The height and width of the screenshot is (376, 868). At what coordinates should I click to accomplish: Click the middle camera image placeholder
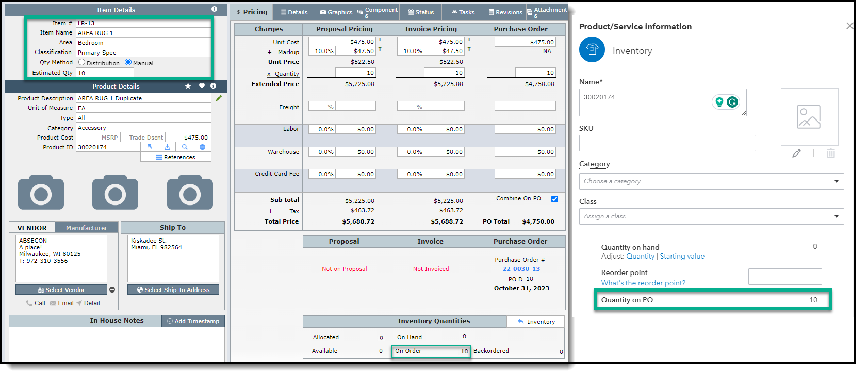point(115,193)
